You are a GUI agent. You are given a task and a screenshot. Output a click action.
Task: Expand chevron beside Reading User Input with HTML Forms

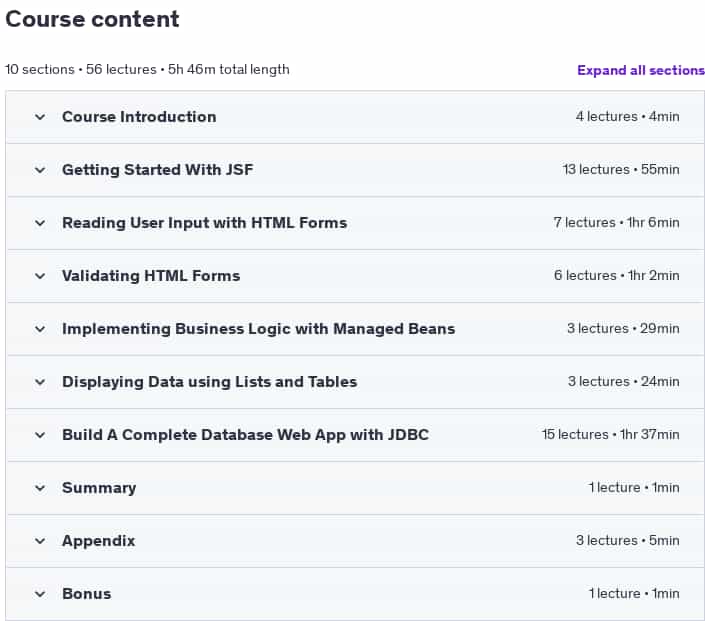[40, 223]
